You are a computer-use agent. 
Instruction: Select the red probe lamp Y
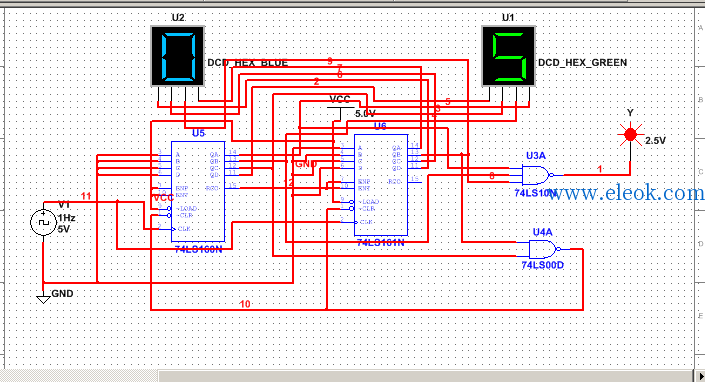click(630, 134)
